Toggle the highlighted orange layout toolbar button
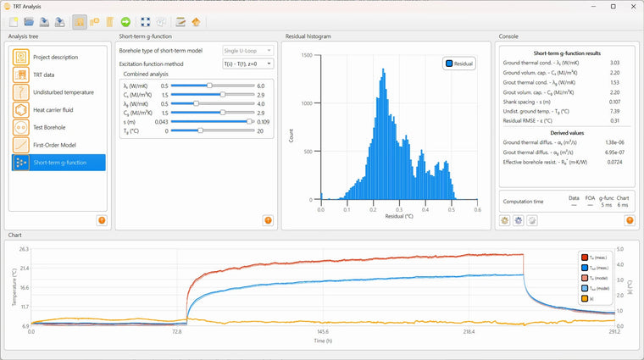Viewport: 644px width, 360px height. tap(80, 22)
